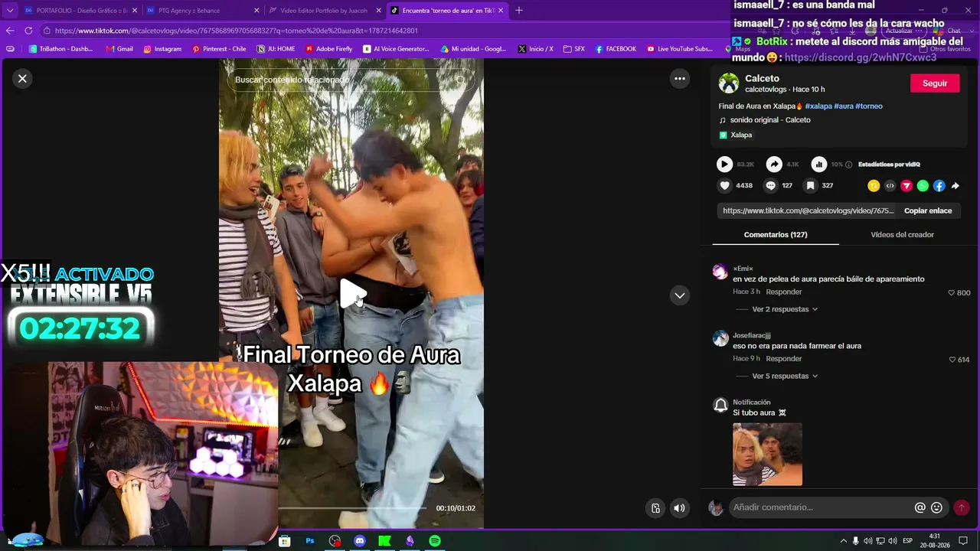Open the Gmail bookmark

[x=119, y=49]
